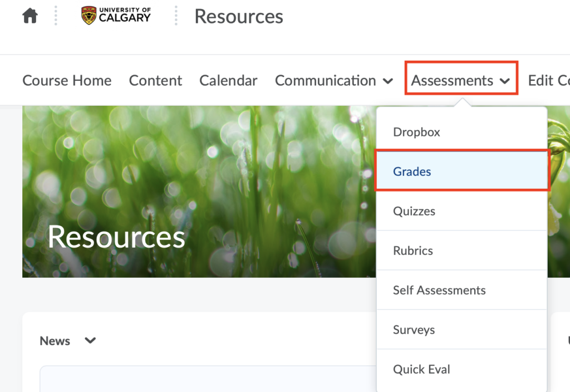Image resolution: width=570 pixels, height=392 pixels.
Task: Select Self Assessments from the menu
Action: tap(461, 290)
